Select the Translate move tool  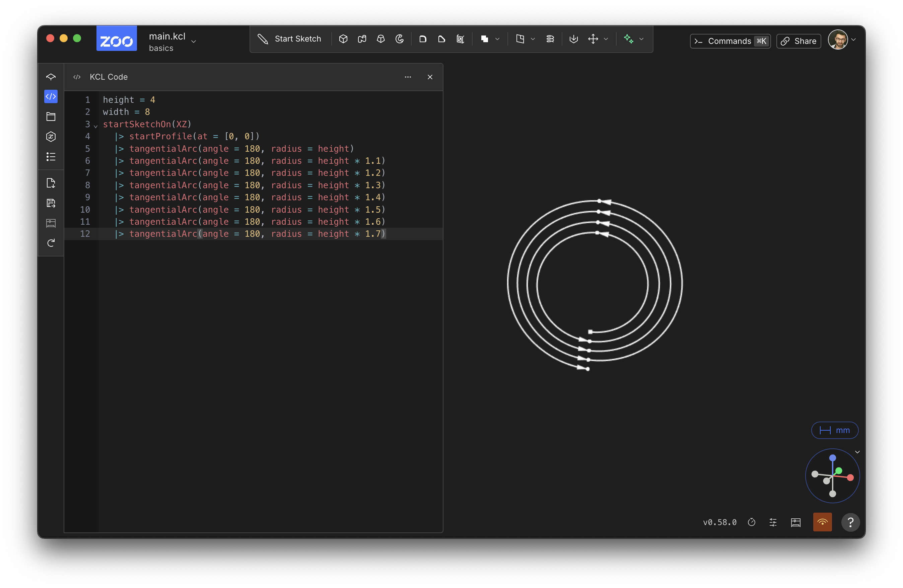point(593,39)
